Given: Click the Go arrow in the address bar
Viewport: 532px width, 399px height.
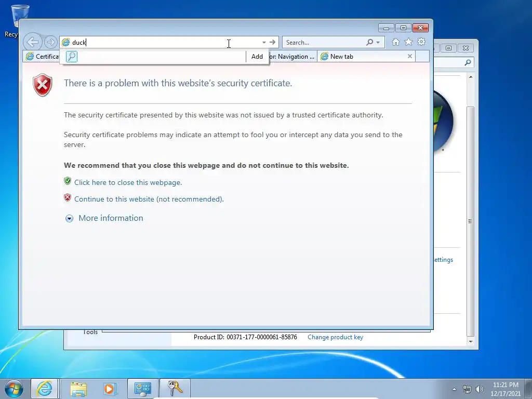Looking at the screenshot, I should tap(272, 42).
